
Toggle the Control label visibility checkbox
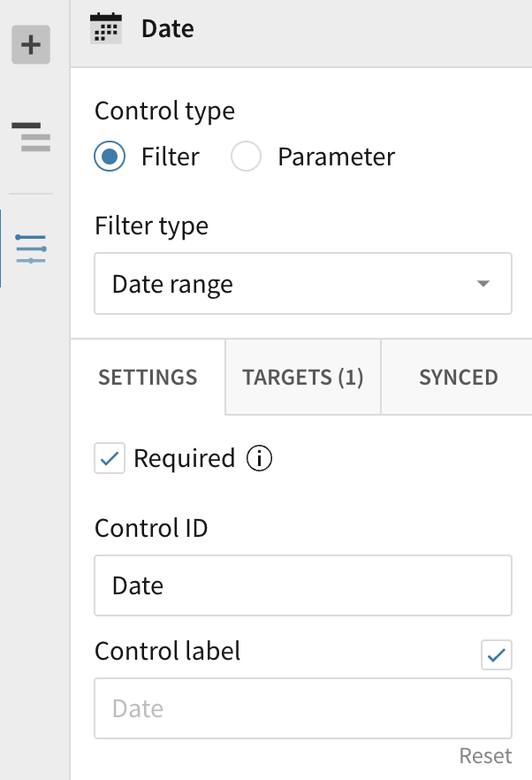[496, 654]
